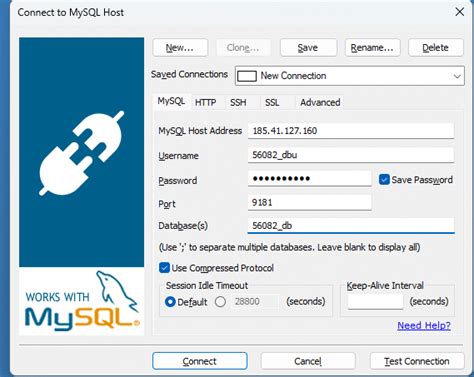Screen dimensions: 474x377
Task: Focus the Password field
Action: pos(309,179)
